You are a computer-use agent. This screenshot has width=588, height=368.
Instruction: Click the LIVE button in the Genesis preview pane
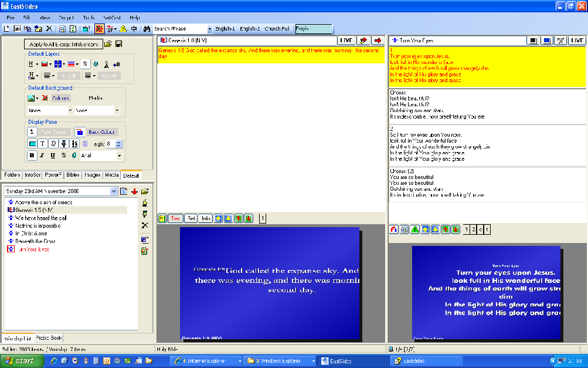[x=346, y=40]
